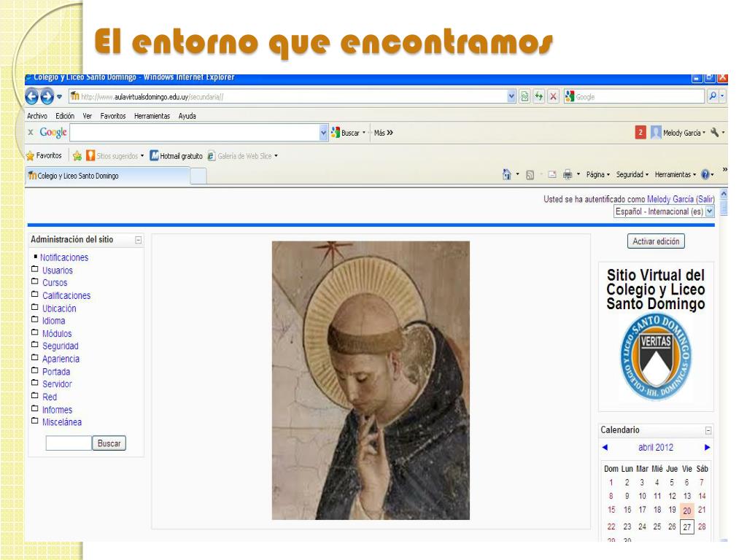The width and height of the screenshot is (747, 560).
Task: Open the Edición menu
Action: (x=65, y=116)
